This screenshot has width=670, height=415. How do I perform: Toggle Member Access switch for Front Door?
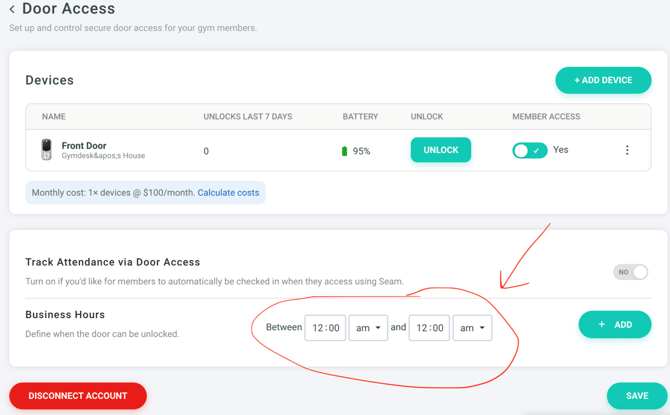pos(529,150)
